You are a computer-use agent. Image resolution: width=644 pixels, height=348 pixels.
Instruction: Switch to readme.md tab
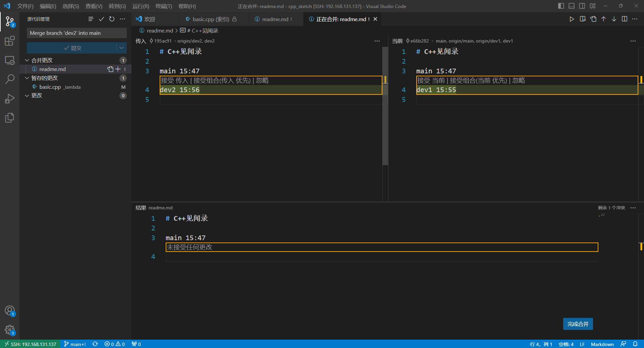[275, 19]
